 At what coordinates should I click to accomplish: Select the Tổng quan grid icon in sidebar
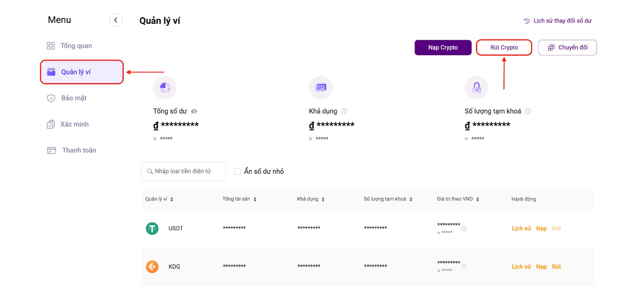[51, 45]
